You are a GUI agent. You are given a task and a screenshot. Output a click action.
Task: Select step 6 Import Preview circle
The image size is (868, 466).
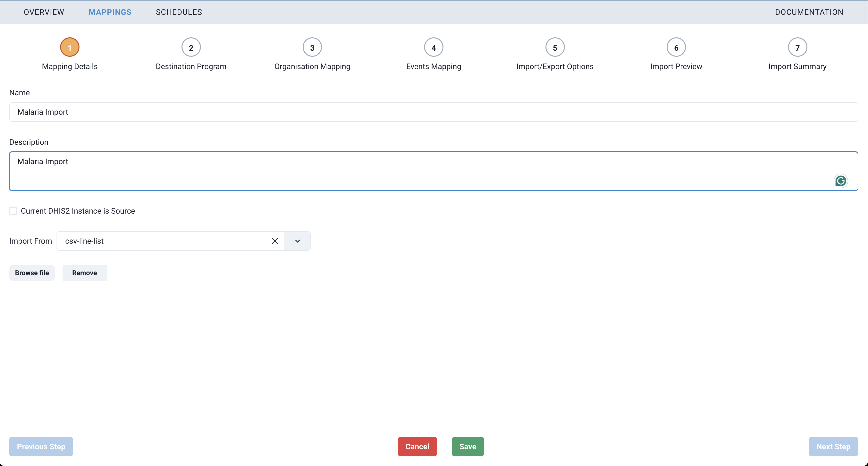[676, 47]
